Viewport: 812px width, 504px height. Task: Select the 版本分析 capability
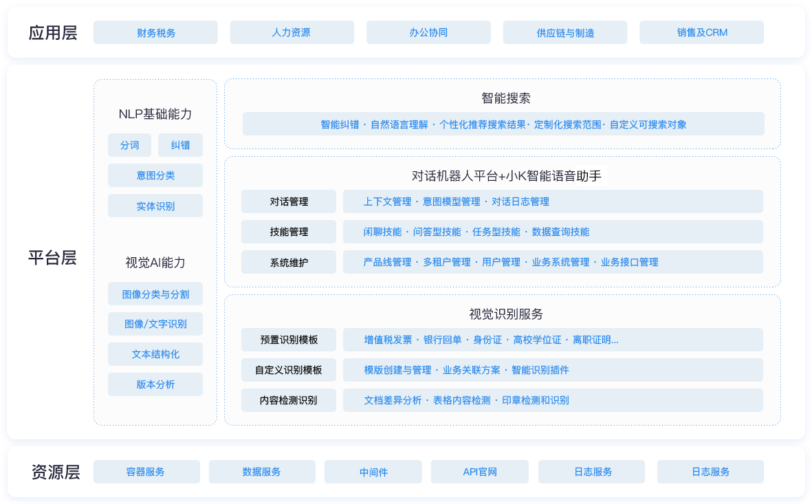tap(155, 384)
